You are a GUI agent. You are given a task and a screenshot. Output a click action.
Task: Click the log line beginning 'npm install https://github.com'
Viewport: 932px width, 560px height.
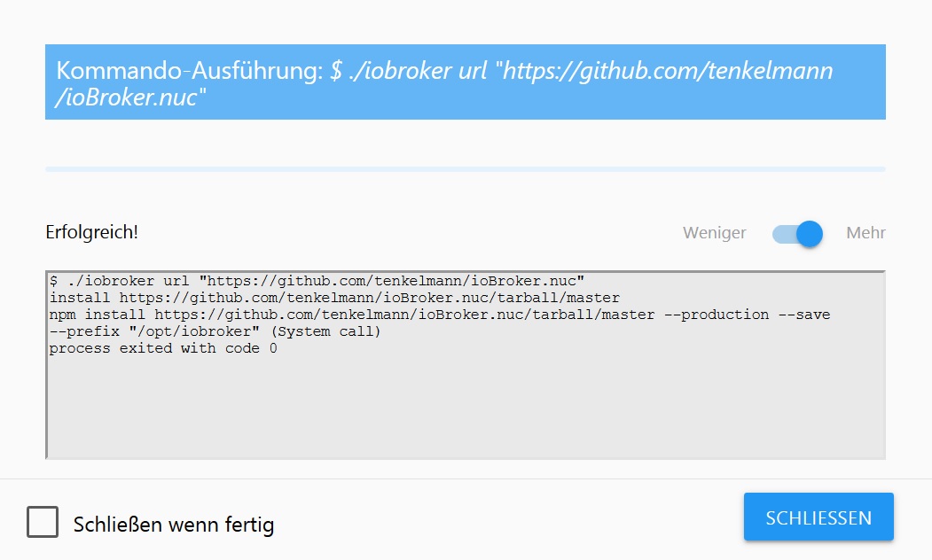(x=439, y=315)
